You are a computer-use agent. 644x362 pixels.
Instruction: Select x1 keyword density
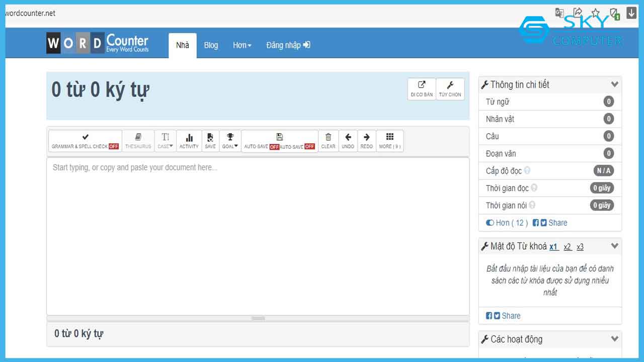pos(554,247)
